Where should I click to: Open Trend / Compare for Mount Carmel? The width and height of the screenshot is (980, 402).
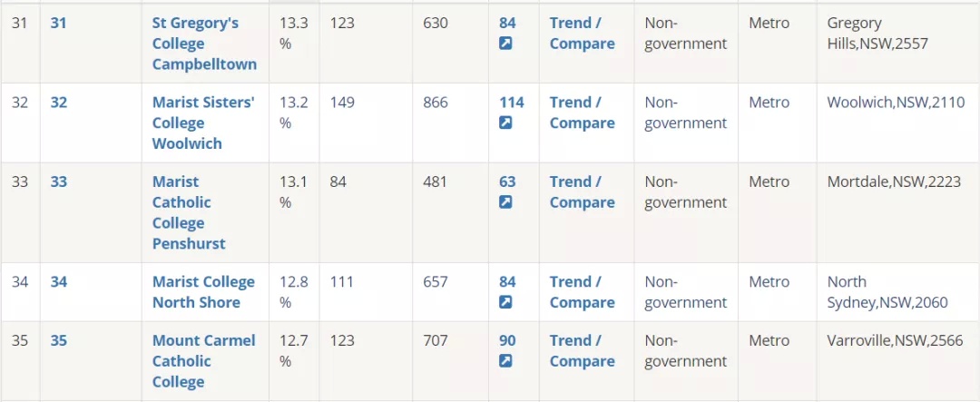tap(582, 351)
